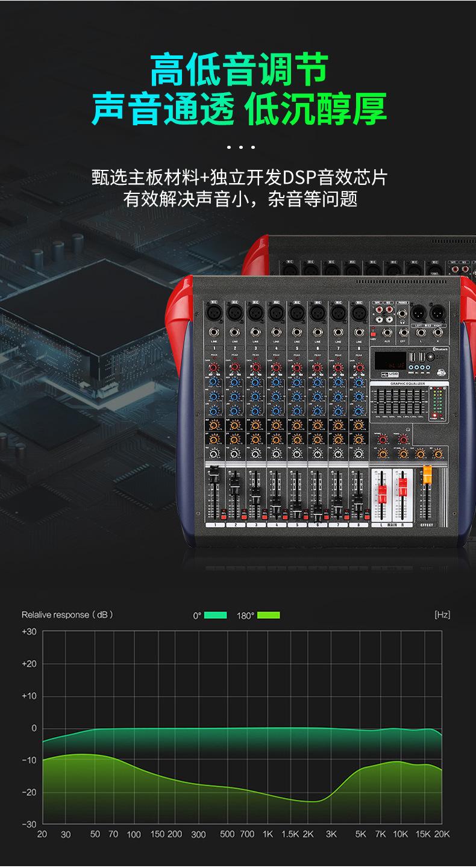Click the 0° legend swatch
476x868 pixels.
(x=215, y=615)
